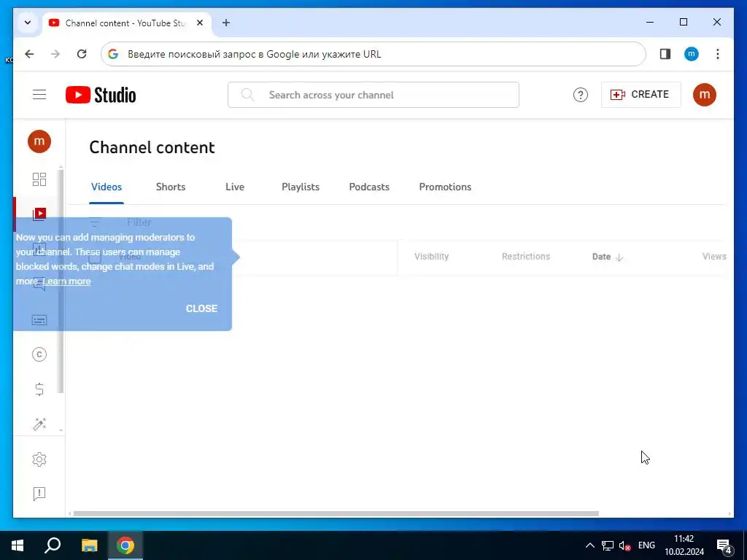747x560 pixels.
Task: Click the Visibility column header
Action: click(x=431, y=257)
